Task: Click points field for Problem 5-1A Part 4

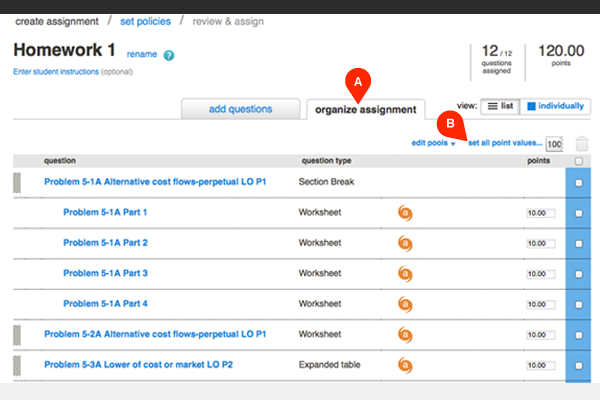Action: pos(538,304)
